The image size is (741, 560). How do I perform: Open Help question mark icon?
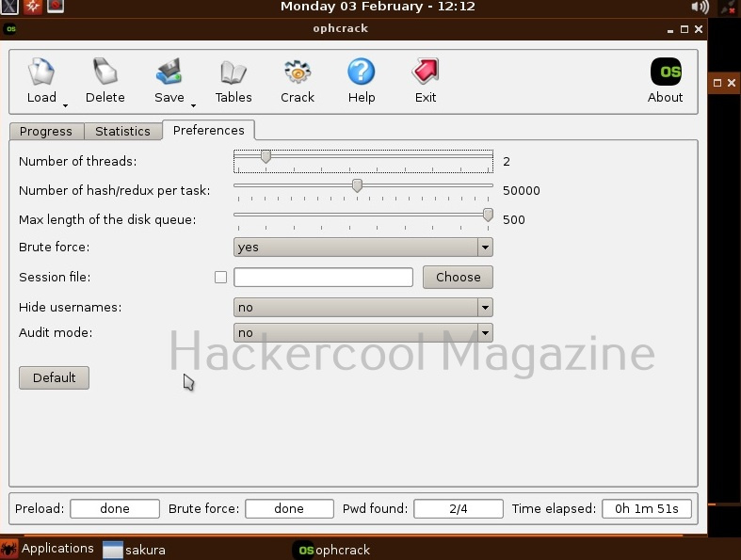361,72
